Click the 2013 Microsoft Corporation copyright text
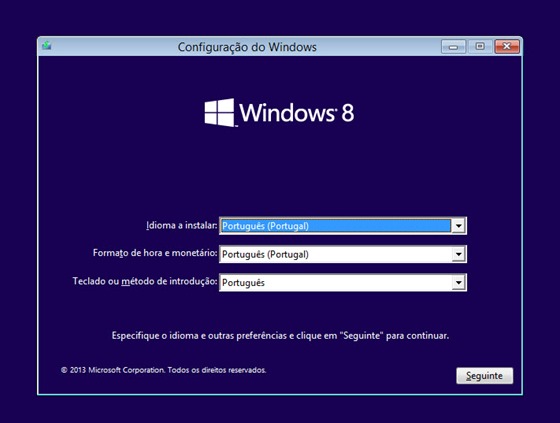The height and width of the screenshot is (423, 560). click(163, 370)
